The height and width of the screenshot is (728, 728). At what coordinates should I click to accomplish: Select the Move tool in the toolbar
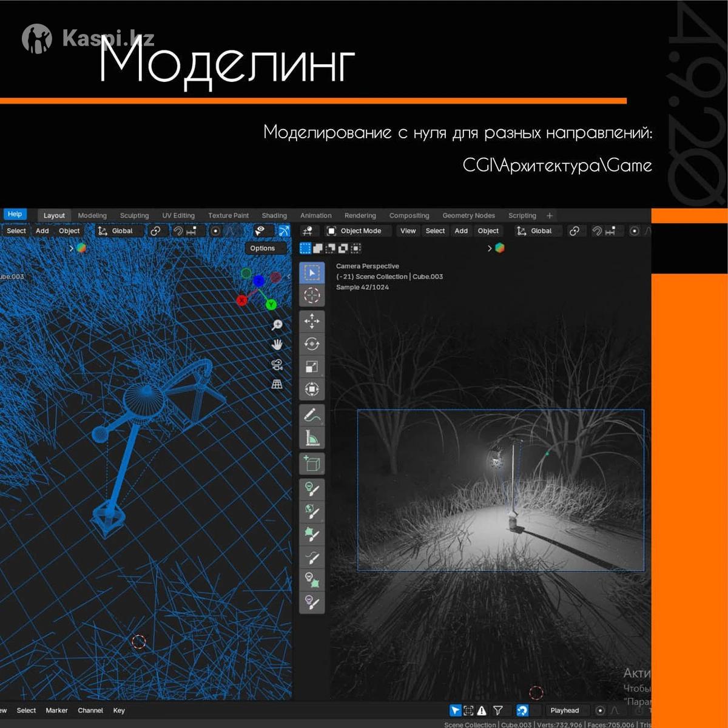coord(312,321)
